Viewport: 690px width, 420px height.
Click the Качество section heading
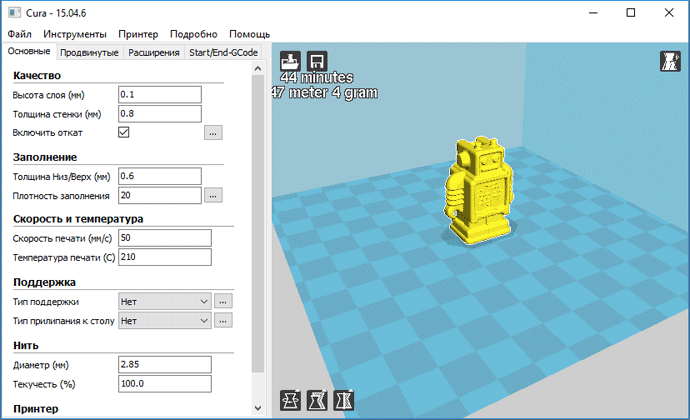coord(37,75)
